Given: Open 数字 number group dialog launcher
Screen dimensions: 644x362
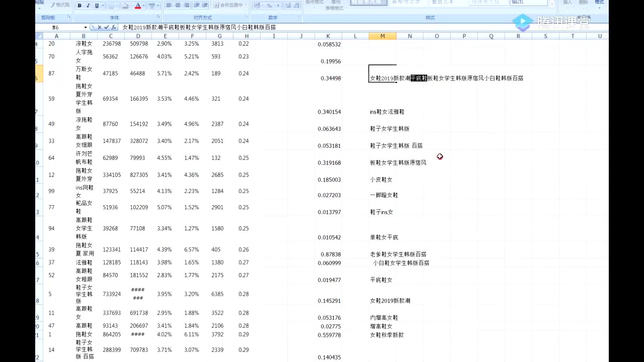Looking at the screenshot, I should coord(298,17).
